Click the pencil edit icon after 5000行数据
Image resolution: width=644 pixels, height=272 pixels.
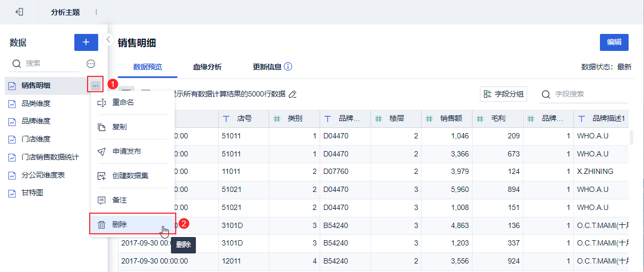point(293,94)
